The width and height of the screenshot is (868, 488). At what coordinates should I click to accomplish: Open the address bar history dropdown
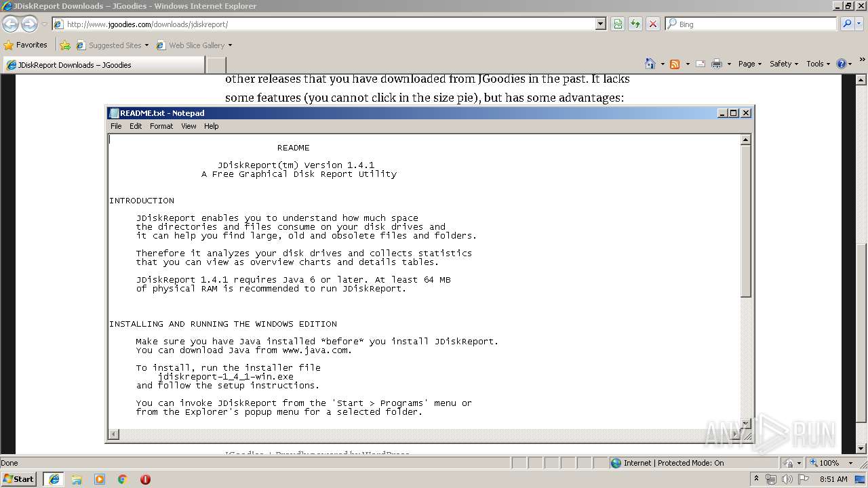(x=600, y=24)
